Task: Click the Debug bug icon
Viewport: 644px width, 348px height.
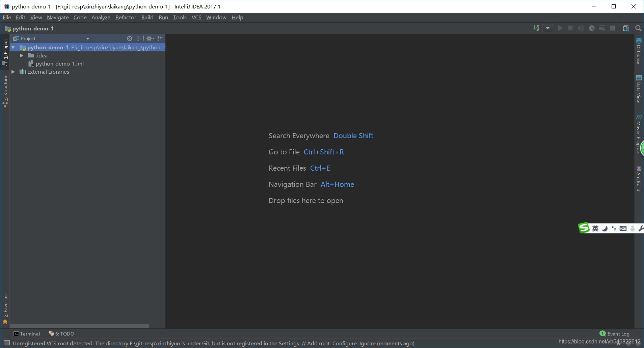Action: [x=570, y=28]
